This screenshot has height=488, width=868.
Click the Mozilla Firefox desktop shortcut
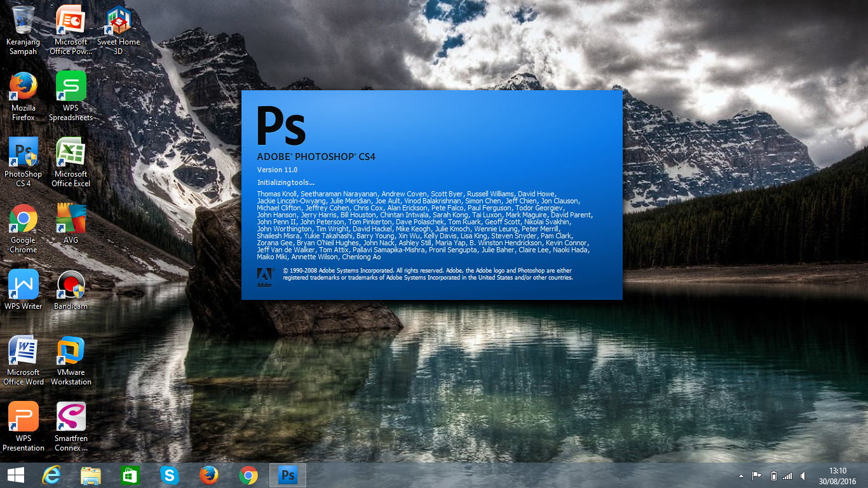point(24,95)
